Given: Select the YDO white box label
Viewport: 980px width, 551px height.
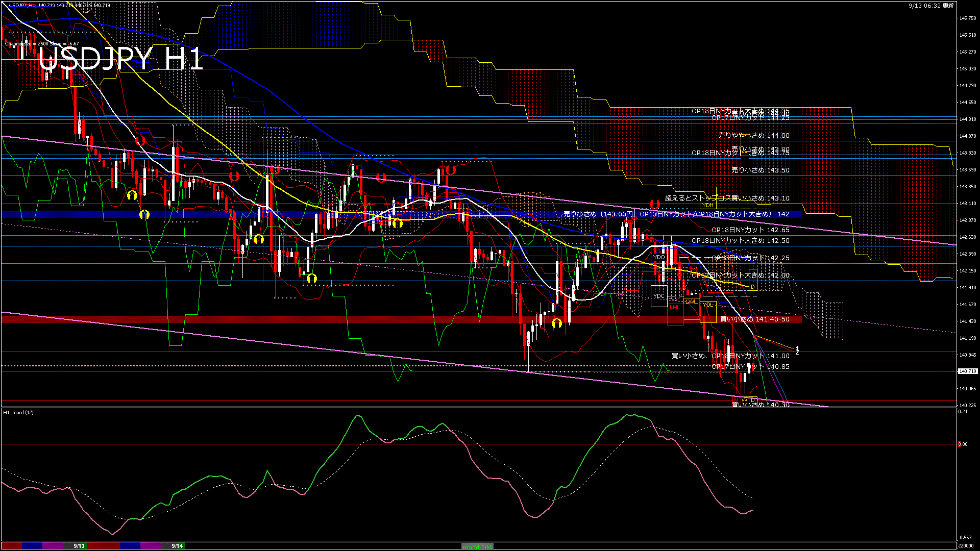Looking at the screenshot, I should [x=659, y=257].
